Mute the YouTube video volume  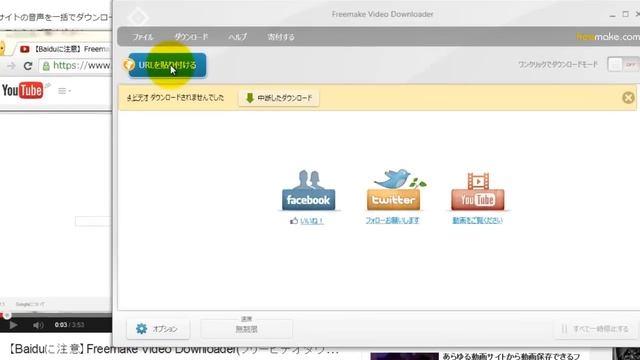(38, 325)
